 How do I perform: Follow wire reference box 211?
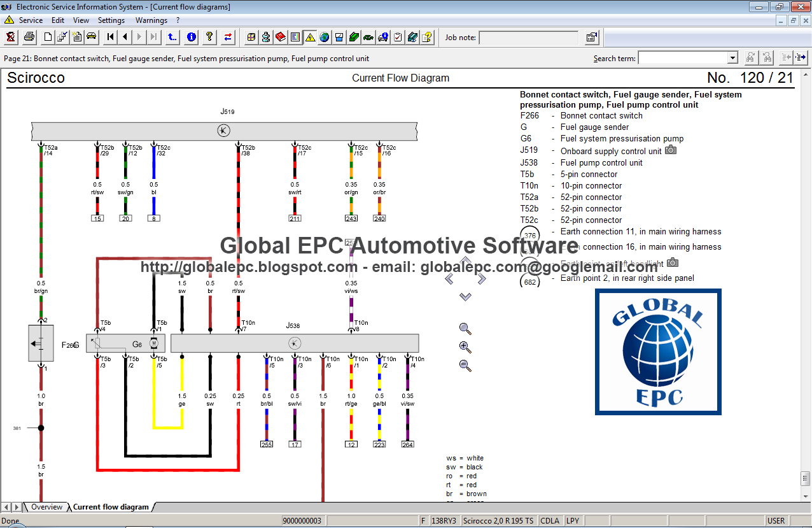pyautogui.click(x=295, y=218)
